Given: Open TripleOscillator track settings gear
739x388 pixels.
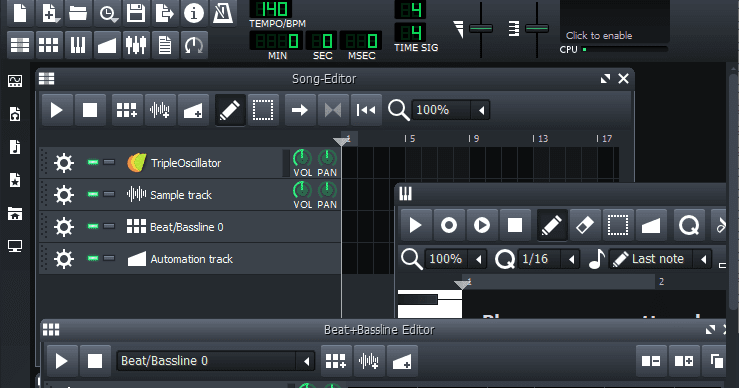Looking at the screenshot, I should tap(64, 163).
